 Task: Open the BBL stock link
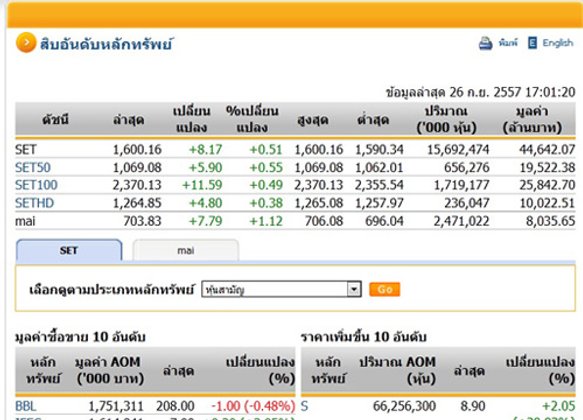[x=26, y=406]
